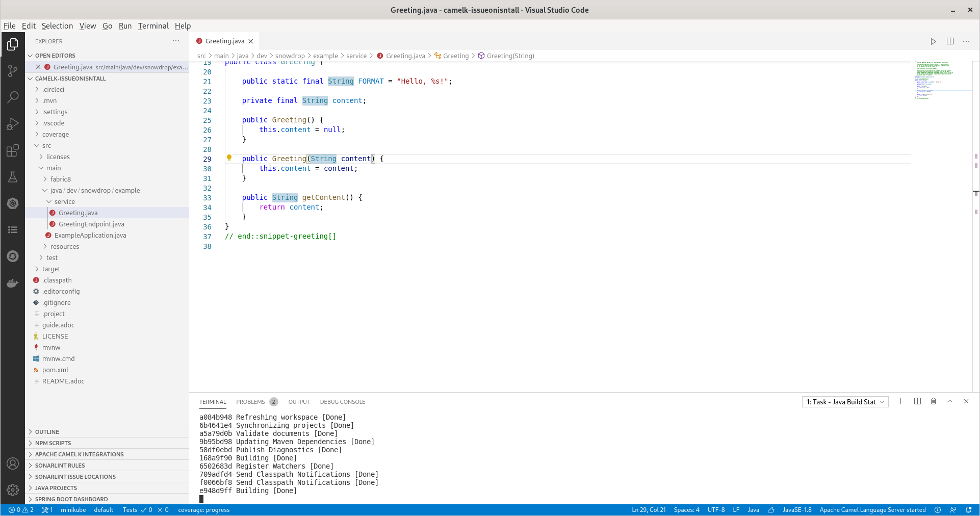Click JavaSE-1.8 runtime in status bar
The width and height of the screenshot is (980, 516).
(x=797, y=510)
